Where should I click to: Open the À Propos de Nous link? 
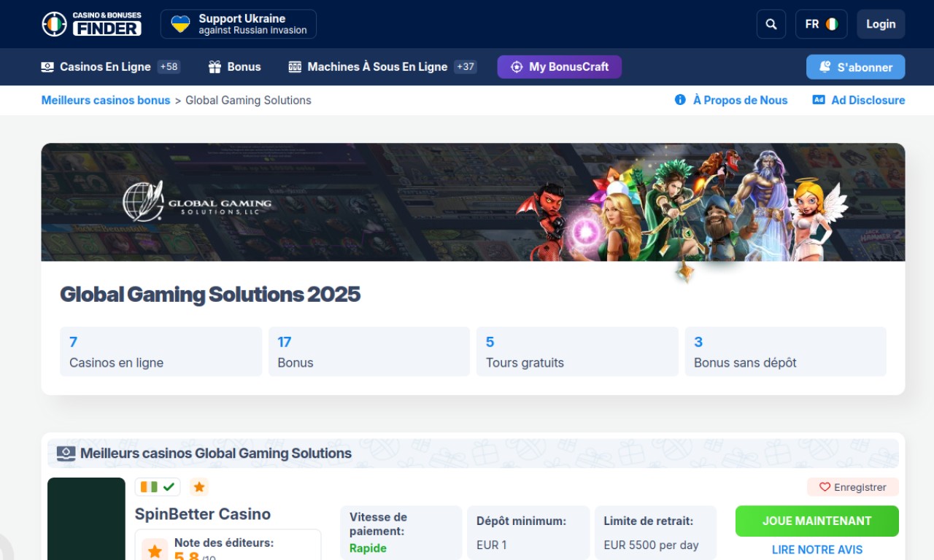(x=740, y=101)
